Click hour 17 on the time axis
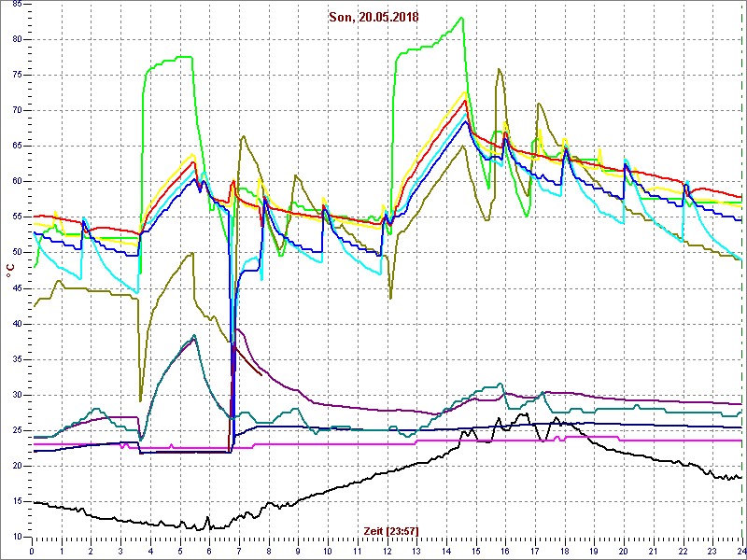Image resolution: width=747 pixels, height=560 pixels. [x=534, y=551]
